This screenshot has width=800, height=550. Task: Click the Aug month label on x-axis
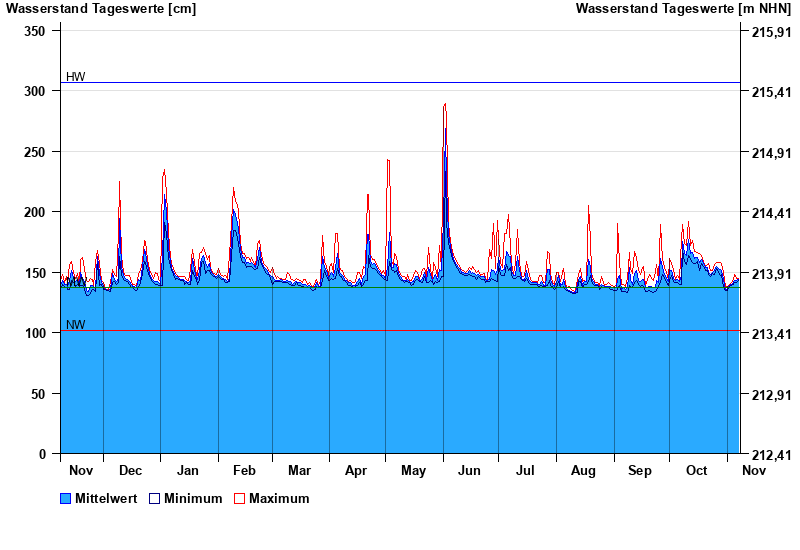point(583,470)
